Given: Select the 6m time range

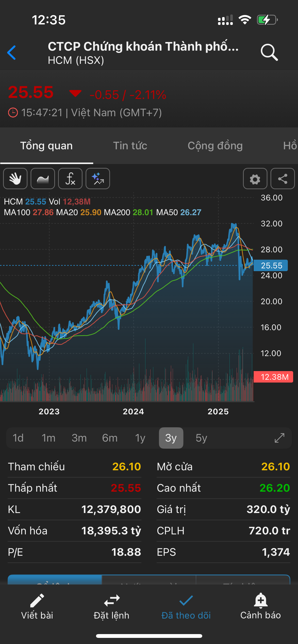Looking at the screenshot, I should (x=110, y=438).
